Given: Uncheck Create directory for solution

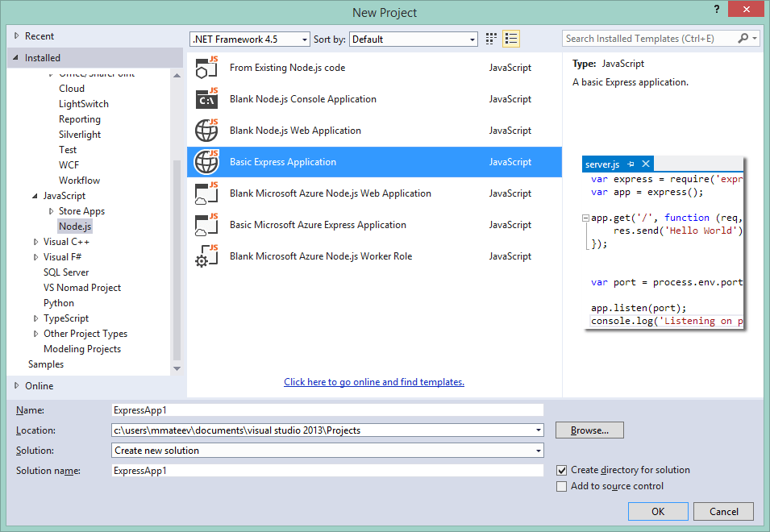Looking at the screenshot, I should (x=561, y=470).
